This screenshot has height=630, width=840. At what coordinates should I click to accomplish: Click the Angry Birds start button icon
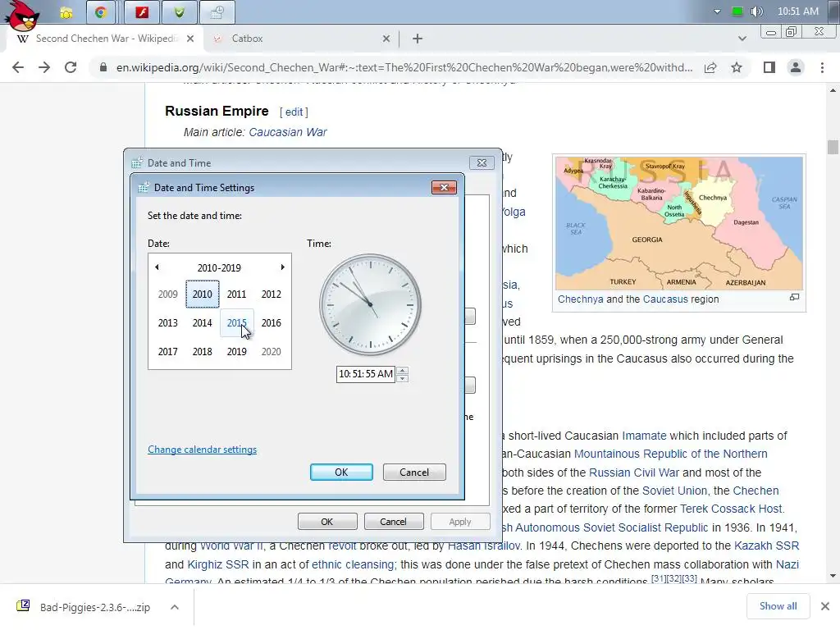[21, 15]
